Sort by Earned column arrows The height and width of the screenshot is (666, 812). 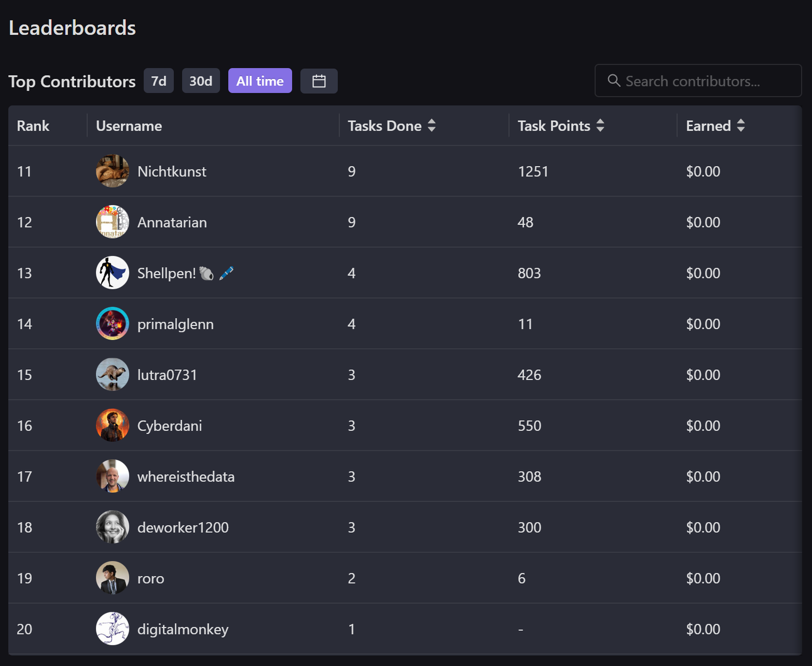click(741, 126)
